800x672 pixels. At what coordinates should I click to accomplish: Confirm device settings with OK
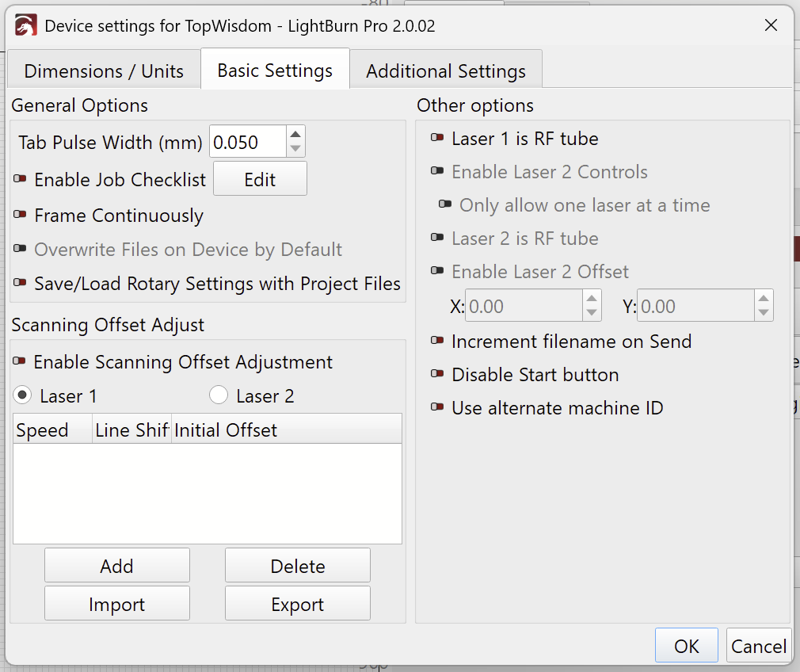(686, 645)
